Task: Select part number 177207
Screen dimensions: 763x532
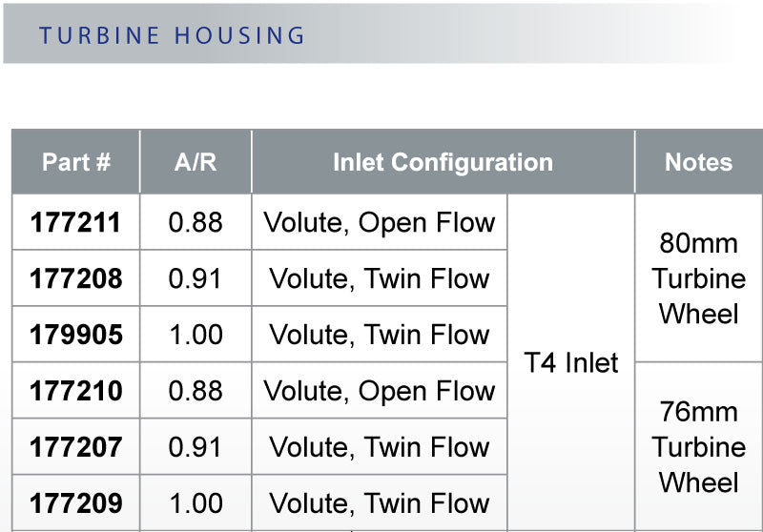Action: click(x=76, y=447)
